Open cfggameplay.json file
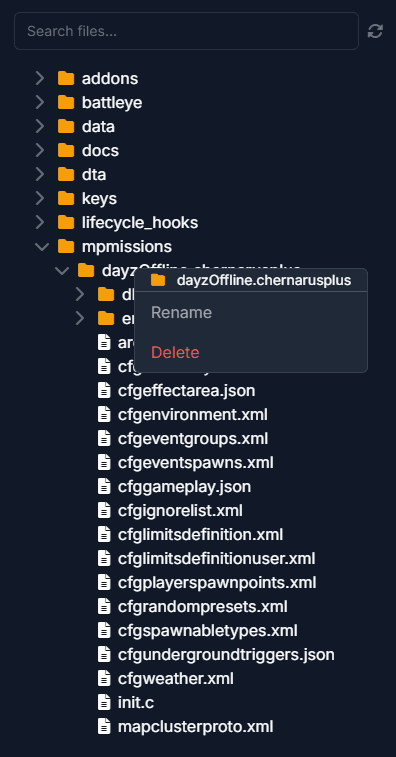396x757 pixels. [184, 487]
